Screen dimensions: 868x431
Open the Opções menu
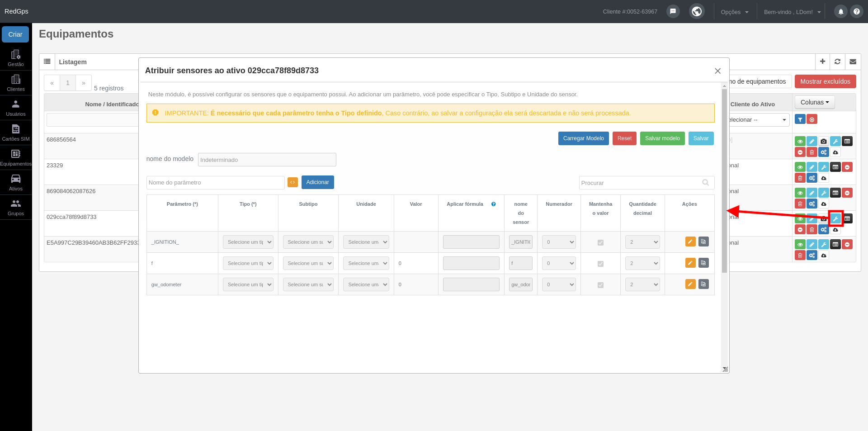tap(735, 12)
